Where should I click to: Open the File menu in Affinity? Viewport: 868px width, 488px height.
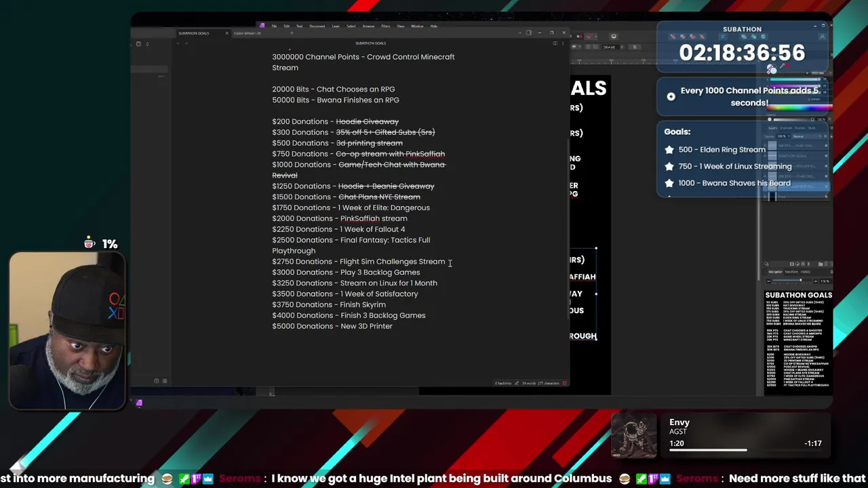pos(274,26)
